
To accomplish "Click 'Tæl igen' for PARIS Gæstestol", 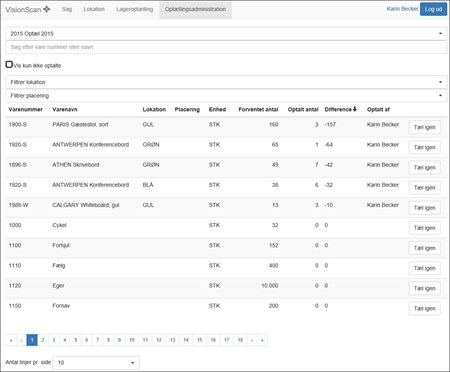I will [424, 127].
